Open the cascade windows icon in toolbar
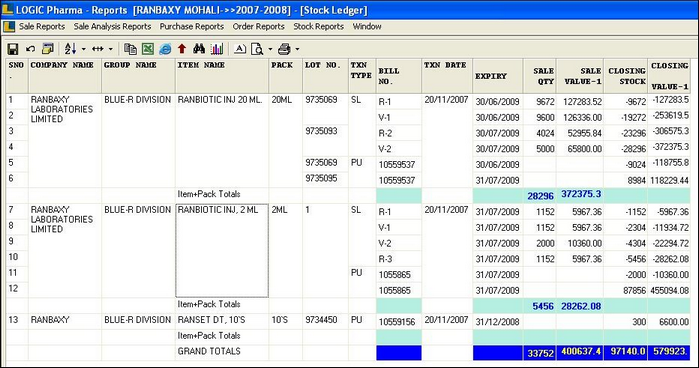 47,48
